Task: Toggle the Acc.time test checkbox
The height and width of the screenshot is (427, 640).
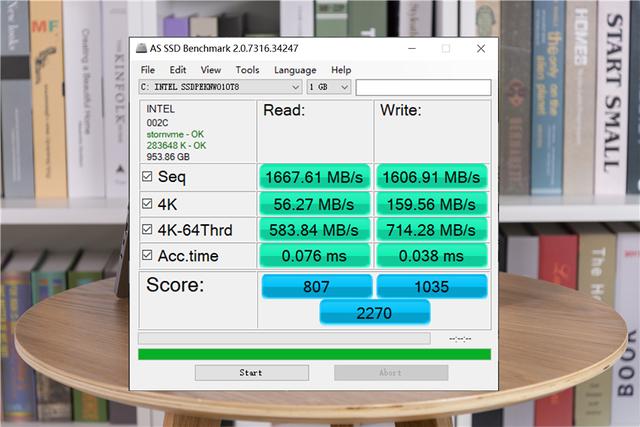Action: pyautogui.click(x=147, y=256)
